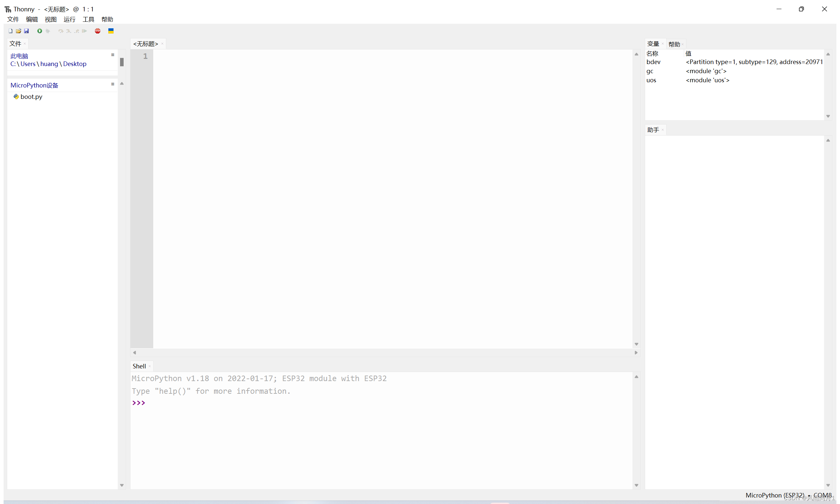Select boot.py on MicroPython device
The width and height of the screenshot is (840, 504).
[x=31, y=97]
